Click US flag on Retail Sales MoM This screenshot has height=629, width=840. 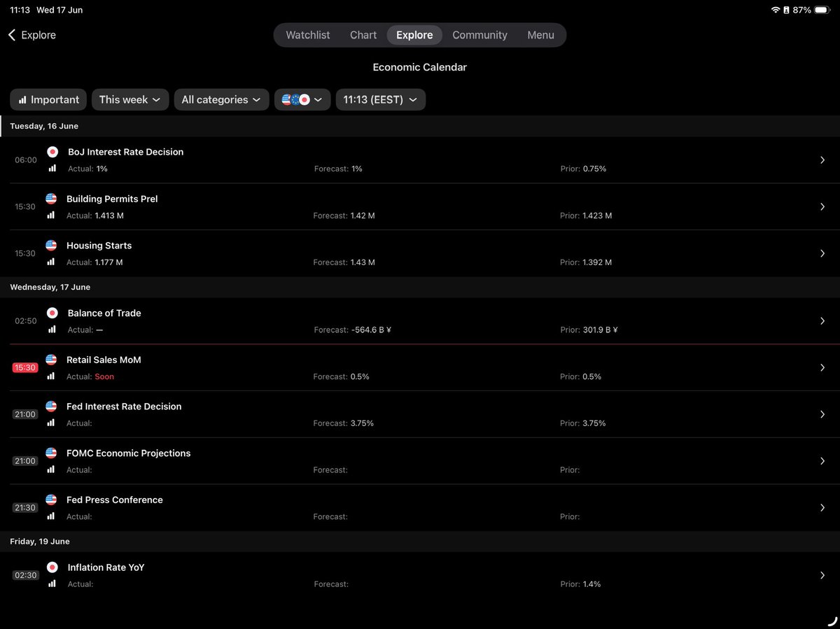point(51,360)
